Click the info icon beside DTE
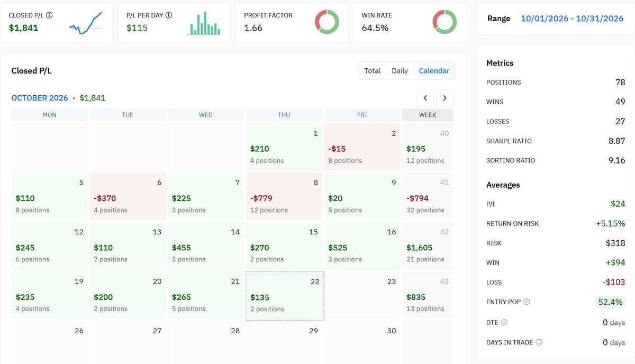This screenshot has width=635, height=364. (x=504, y=322)
